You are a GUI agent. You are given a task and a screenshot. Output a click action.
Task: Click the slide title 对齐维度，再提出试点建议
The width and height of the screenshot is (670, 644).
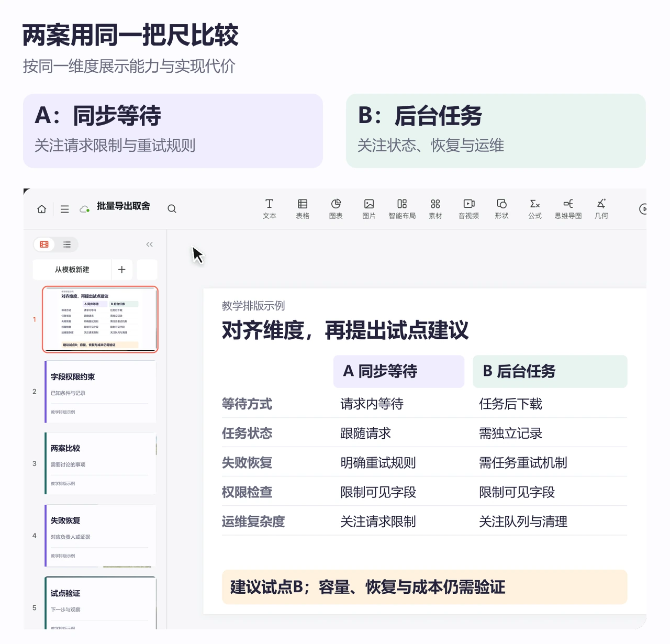tap(345, 330)
